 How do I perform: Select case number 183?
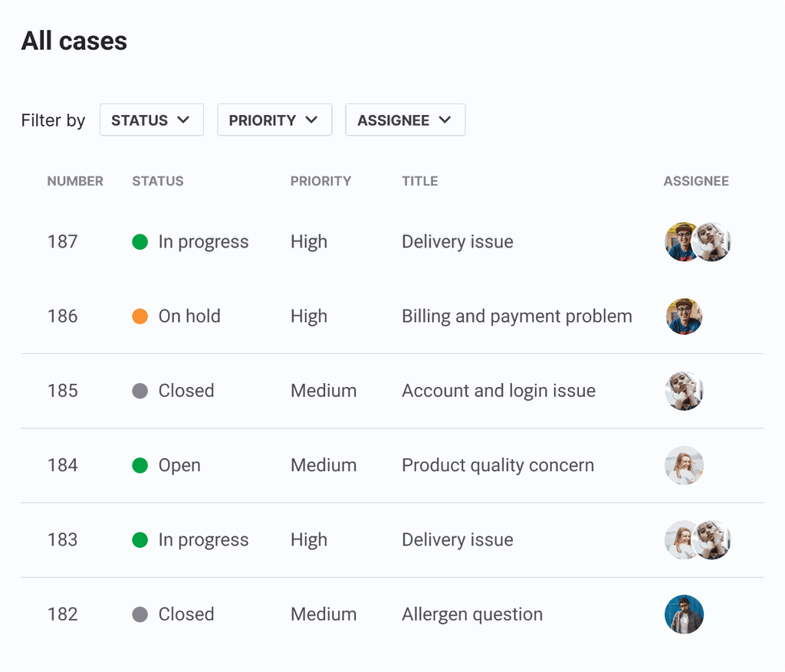pyautogui.click(x=62, y=539)
